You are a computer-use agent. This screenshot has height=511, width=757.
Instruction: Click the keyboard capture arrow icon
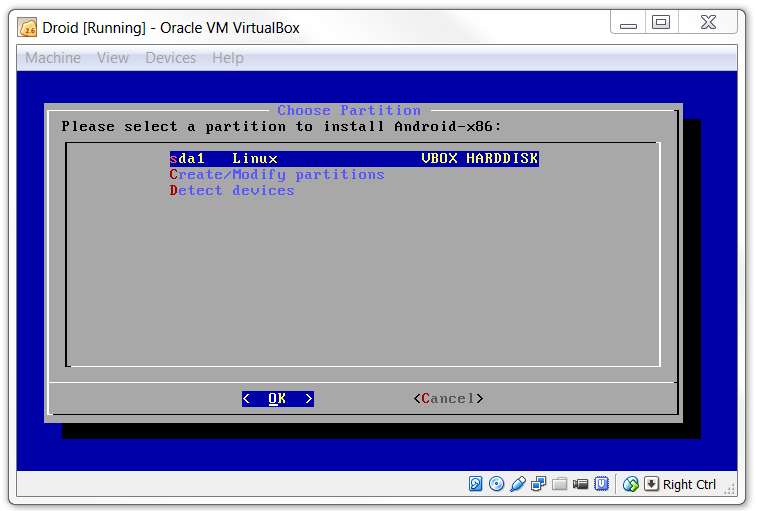coord(651,483)
